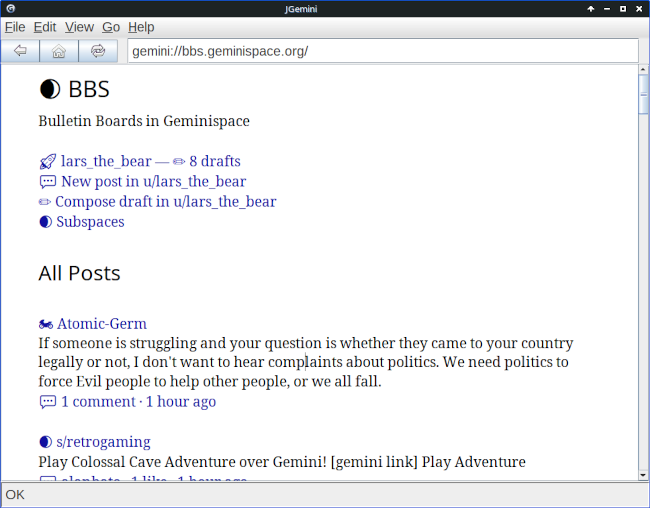Follow the s/retrogaming subspace link
650x508 pixels.
(103, 442)
